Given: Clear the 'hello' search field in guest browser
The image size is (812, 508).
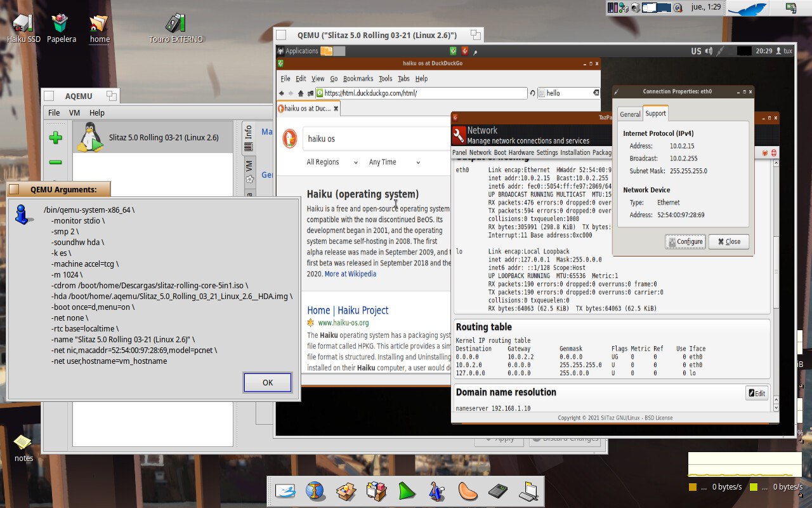Looking at the screenshot, I should [596, 93].
